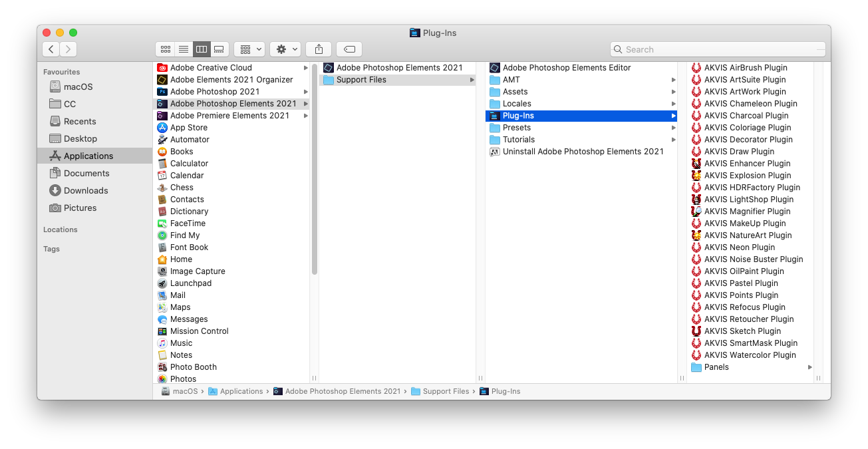Select the Find My app icon

(162, 235)
